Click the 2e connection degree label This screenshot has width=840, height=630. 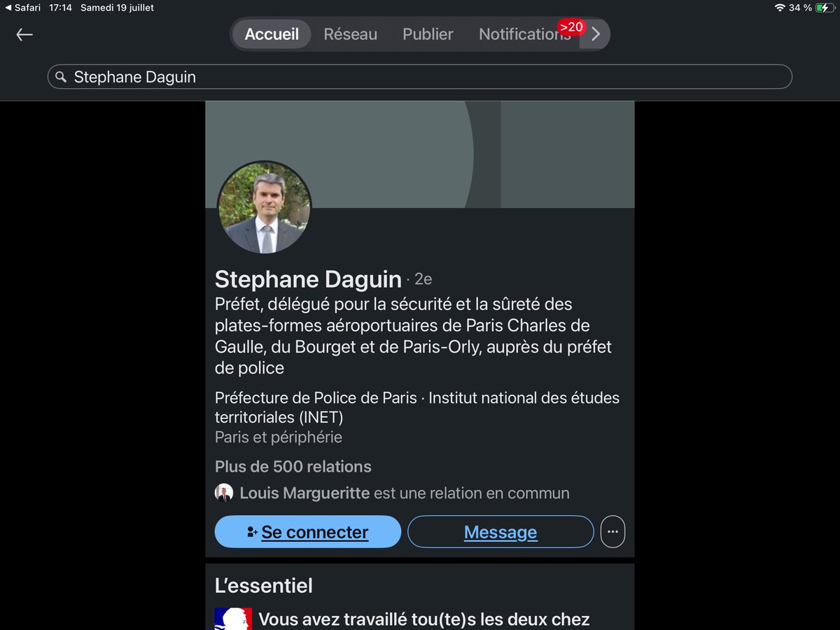pyautogui.click(x=423, y=280)
